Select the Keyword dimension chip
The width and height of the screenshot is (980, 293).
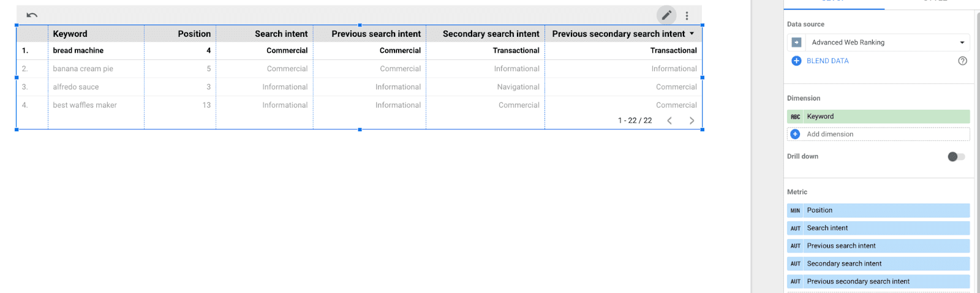pyautogui.click(x=878, y=116)
